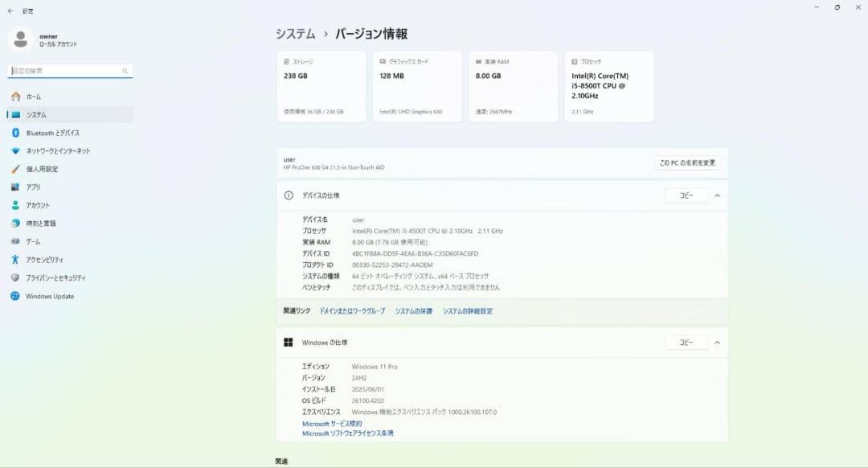Click the back arrow beside 設定
Screen dimensions: 868x468
[x=12, y=11]
